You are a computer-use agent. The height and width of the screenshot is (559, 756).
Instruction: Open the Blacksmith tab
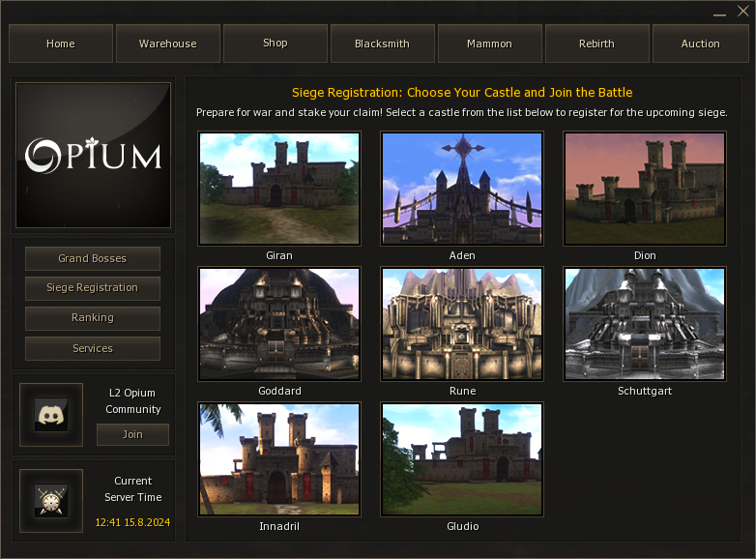382,44
